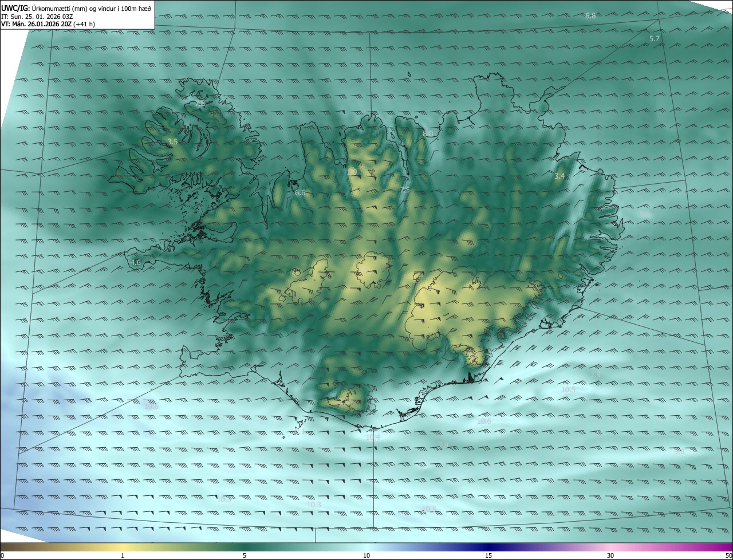Click the 0 label on the color scale
This screenshot has height=560, width=733.
tap(2, 555)
